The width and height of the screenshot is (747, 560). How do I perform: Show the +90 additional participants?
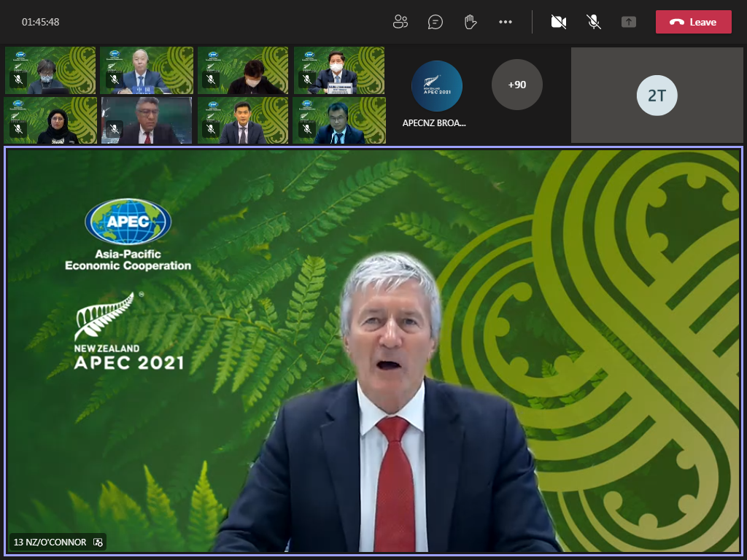tap(517, 85)
